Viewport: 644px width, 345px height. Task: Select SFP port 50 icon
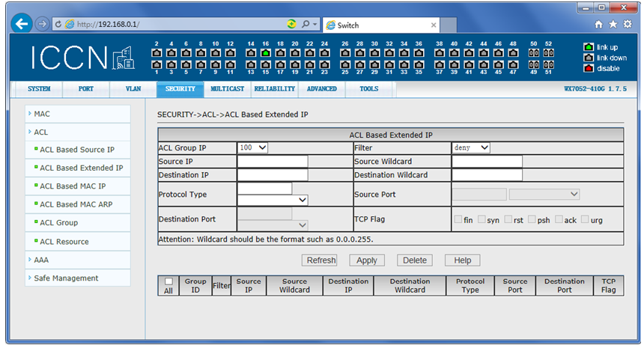point(533,53)
